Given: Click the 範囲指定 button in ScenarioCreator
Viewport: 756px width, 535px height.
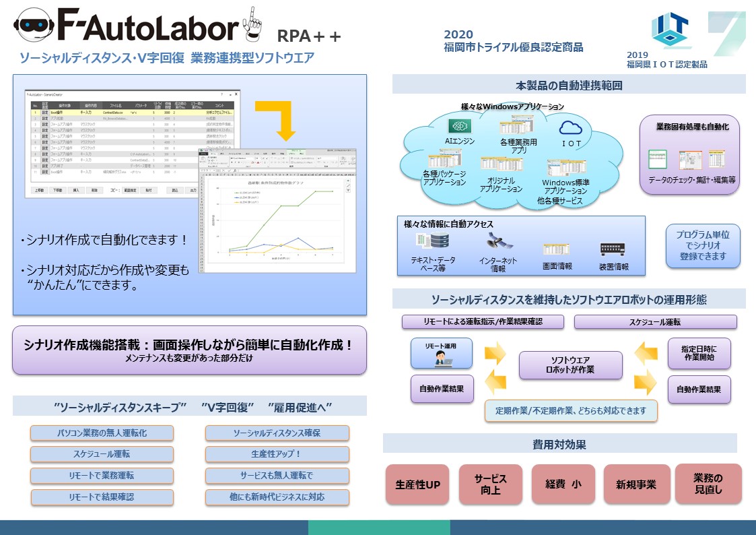Looking at the screenshot, I should click(x=130, y=190).
